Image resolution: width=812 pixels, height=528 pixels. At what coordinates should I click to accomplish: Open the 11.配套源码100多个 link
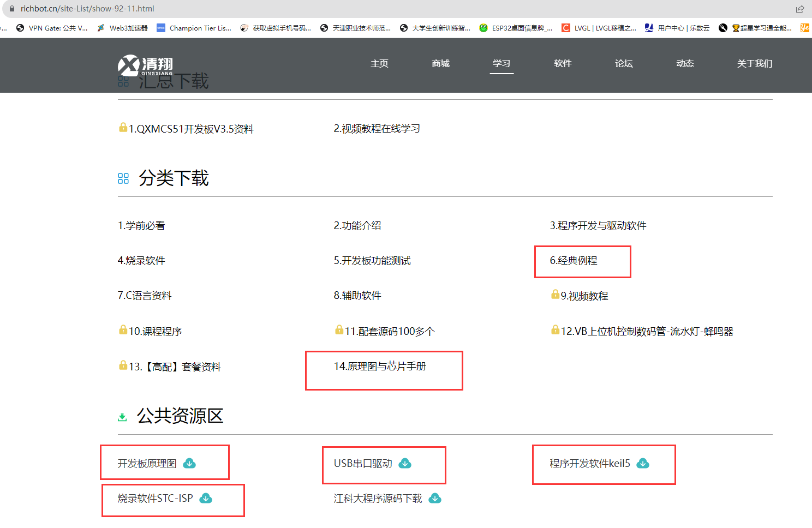point(390,332)
